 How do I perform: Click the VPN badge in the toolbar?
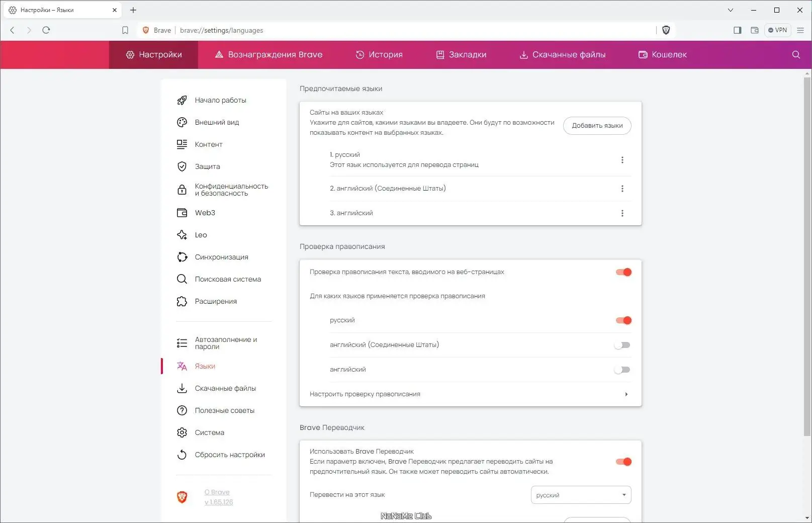(777, 30)
